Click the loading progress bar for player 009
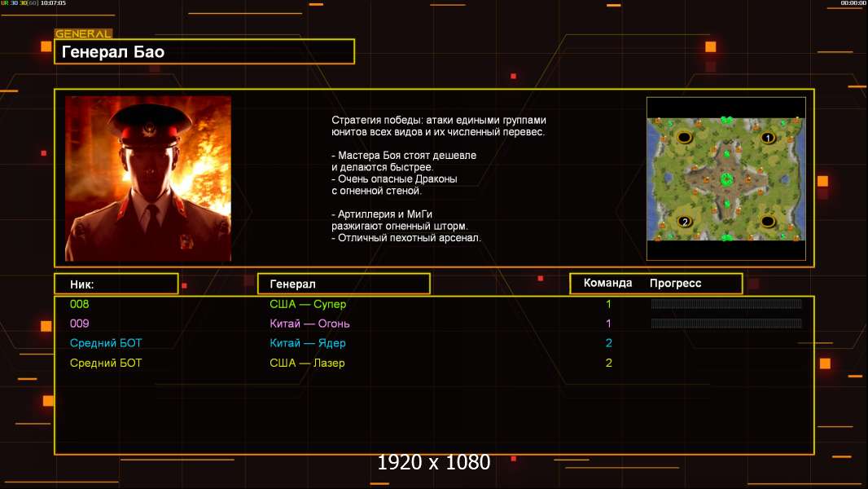Viewport: 868px width, 489px height. [x=726, y=324]
